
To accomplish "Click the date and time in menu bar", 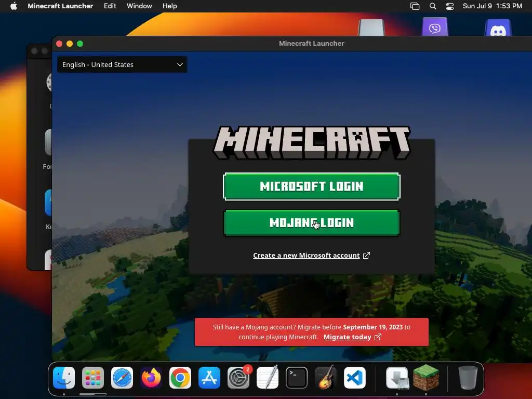I will pyautogui.click(x=493, y=6).
